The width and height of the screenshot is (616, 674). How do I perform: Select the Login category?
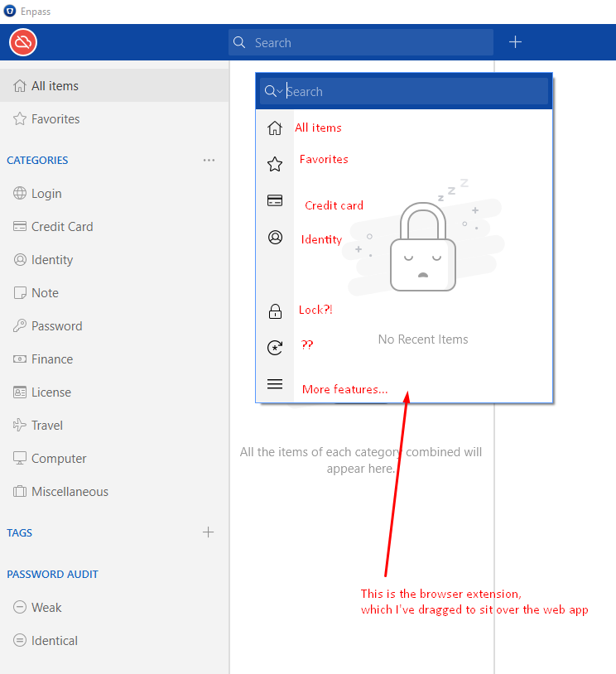(114, 194)
